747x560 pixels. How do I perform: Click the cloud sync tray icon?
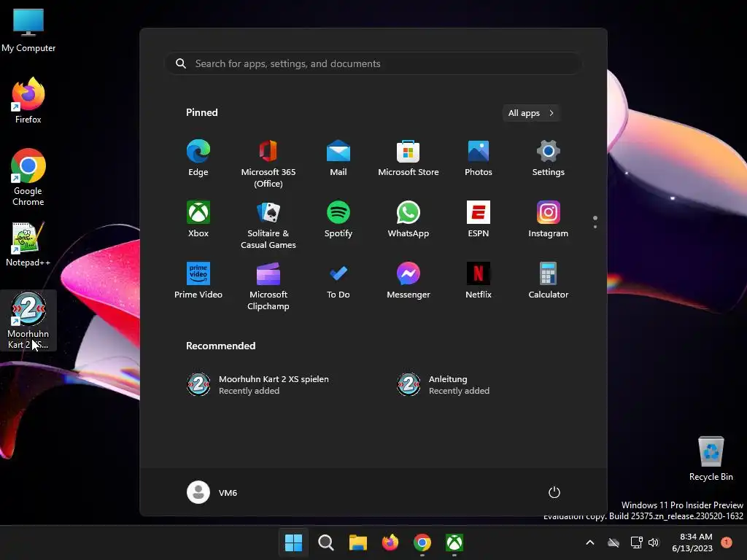click(614, 542)
